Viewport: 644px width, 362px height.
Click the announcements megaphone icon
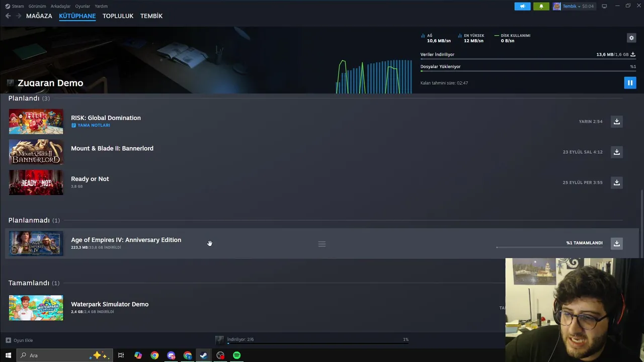coord(522,6)
